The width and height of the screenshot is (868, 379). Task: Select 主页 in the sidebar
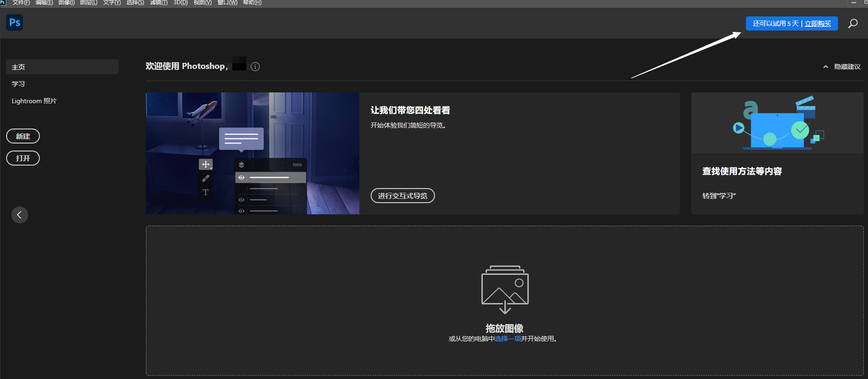pos(62,67)
